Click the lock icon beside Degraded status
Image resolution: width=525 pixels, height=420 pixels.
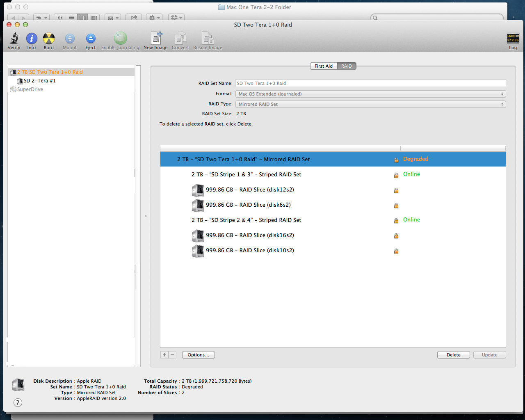coord(396,160)
